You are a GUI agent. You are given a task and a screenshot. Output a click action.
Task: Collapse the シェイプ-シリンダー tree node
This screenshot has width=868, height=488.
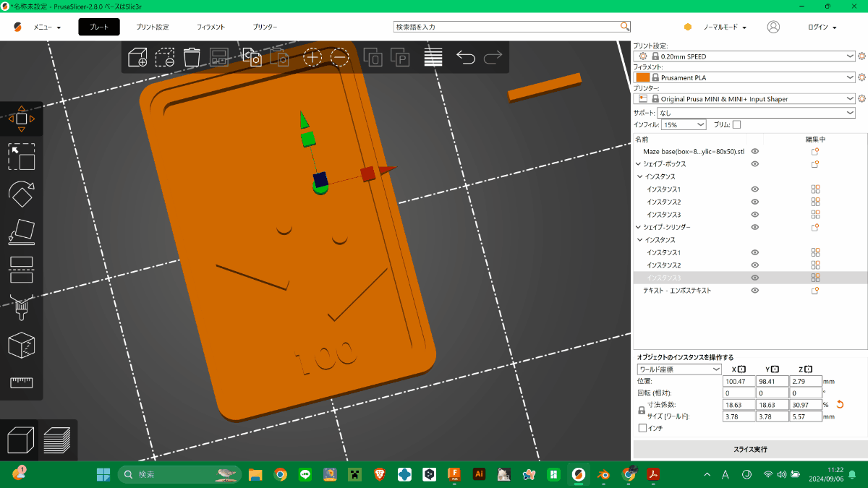(x=638, y=227)
